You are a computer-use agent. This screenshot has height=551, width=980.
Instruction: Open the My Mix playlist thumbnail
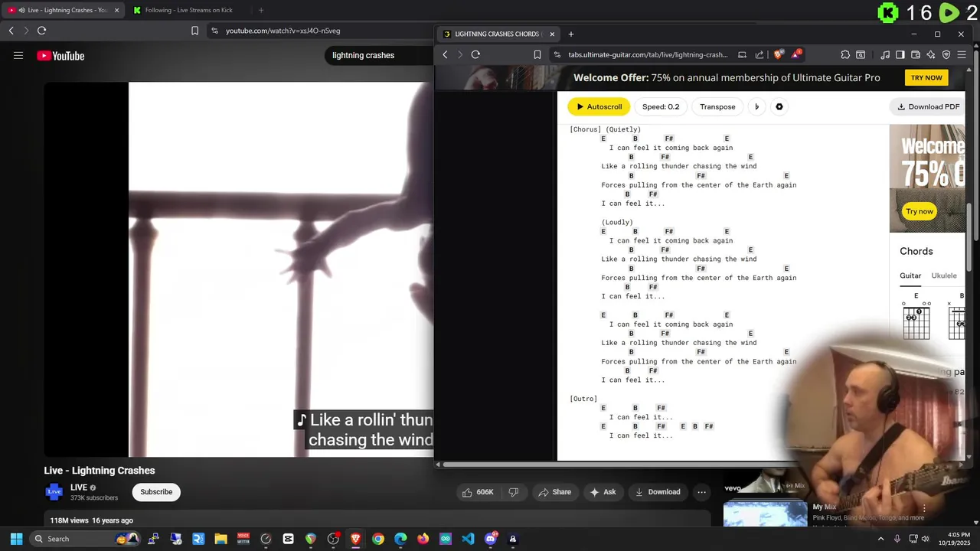click(x=765, y=513)
